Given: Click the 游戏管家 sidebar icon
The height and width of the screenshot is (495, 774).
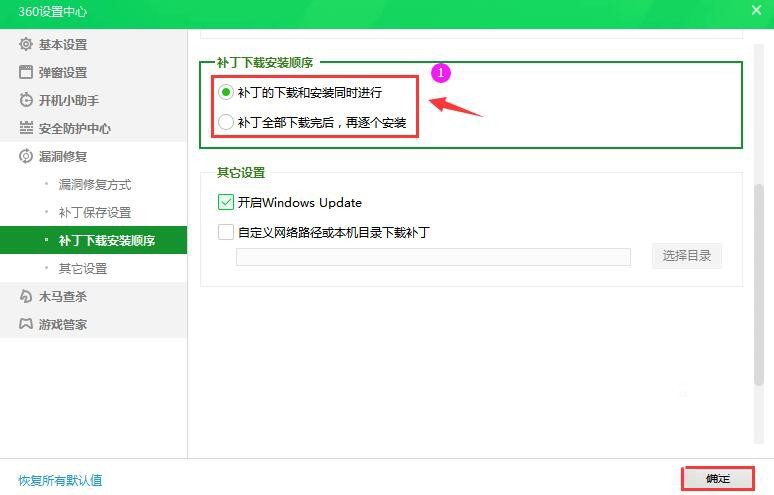Looking at the screenshot, I should 26,324.
